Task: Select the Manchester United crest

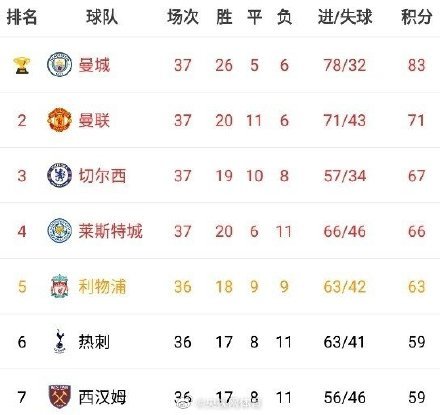Action: 60,120
